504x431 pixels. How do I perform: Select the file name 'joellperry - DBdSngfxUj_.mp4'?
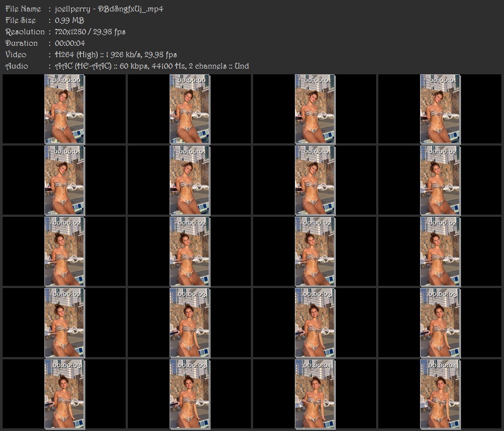pos(109,9)
